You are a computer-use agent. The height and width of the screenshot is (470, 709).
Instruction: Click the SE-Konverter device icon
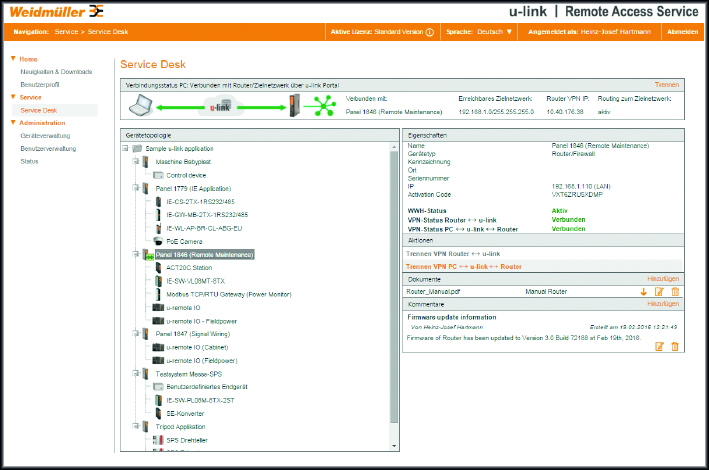[158, 413]
